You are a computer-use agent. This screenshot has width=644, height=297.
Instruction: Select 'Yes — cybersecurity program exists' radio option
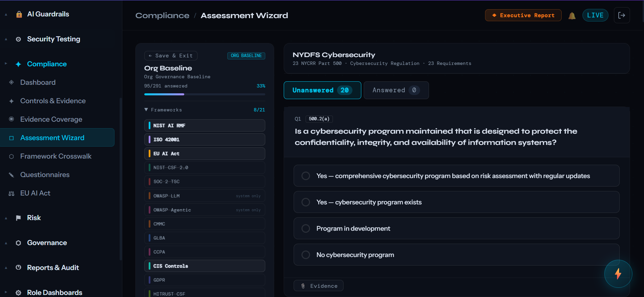306,202
